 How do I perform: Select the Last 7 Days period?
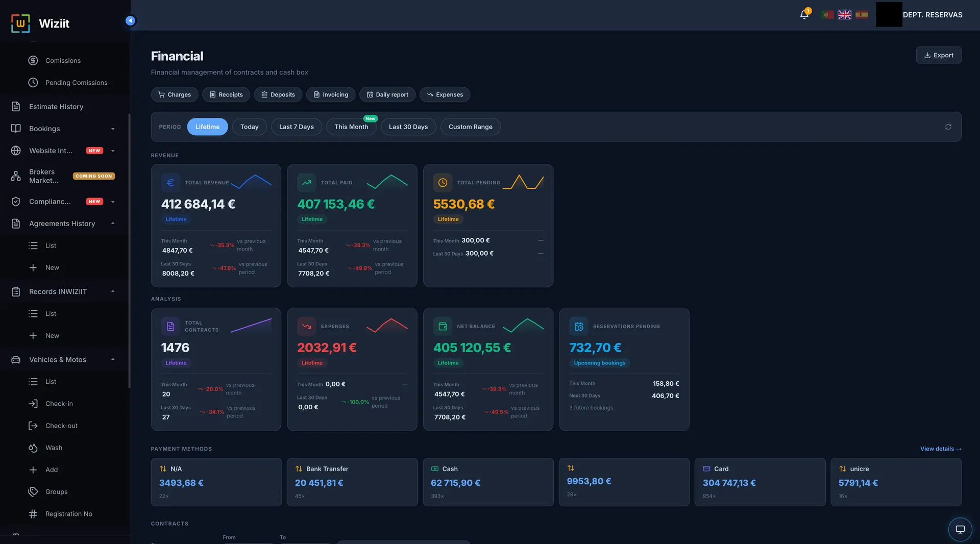pos(296,127)
